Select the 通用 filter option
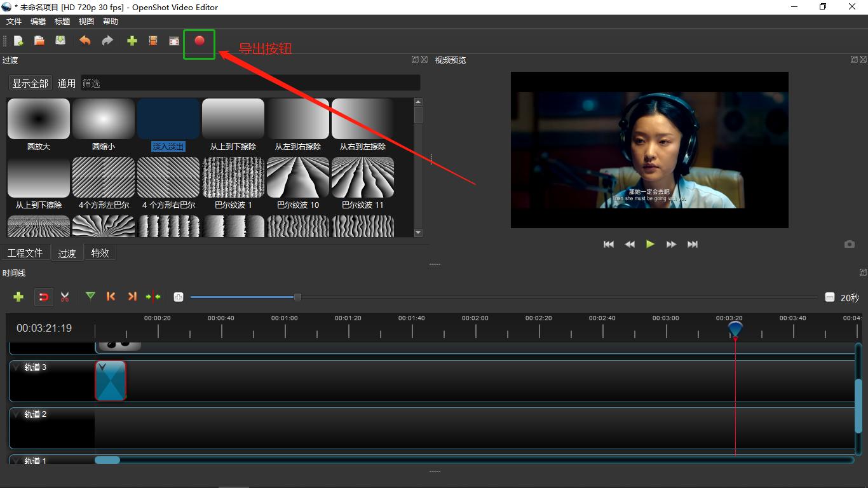Image resolution: width=868 pixels, height=488 pixels. [67, 83]
